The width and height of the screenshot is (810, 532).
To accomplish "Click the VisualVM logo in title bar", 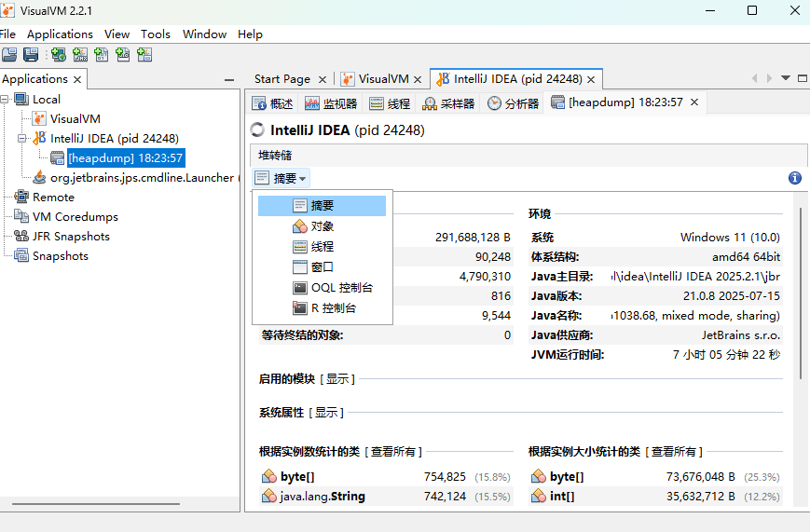I will coord(7,10).
